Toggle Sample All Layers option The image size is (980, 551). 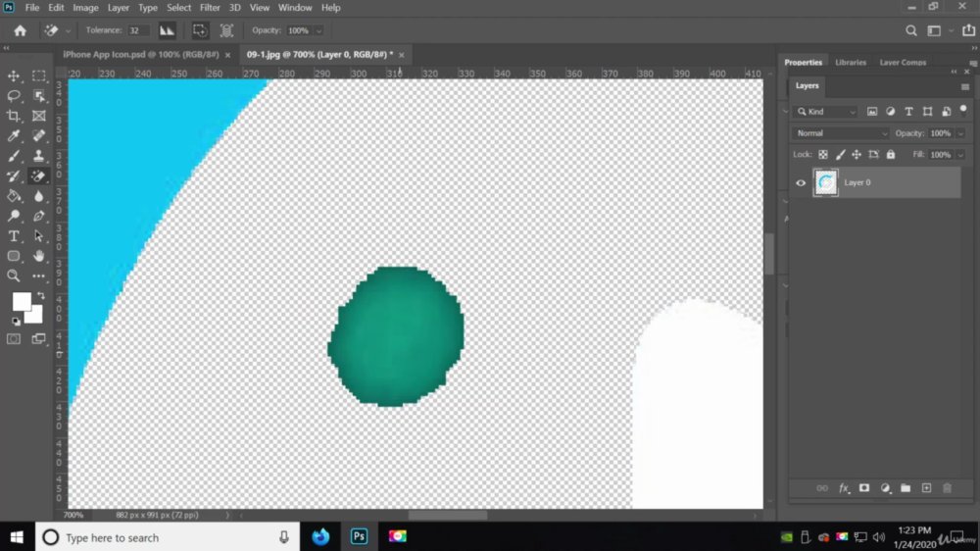(226, 30)
